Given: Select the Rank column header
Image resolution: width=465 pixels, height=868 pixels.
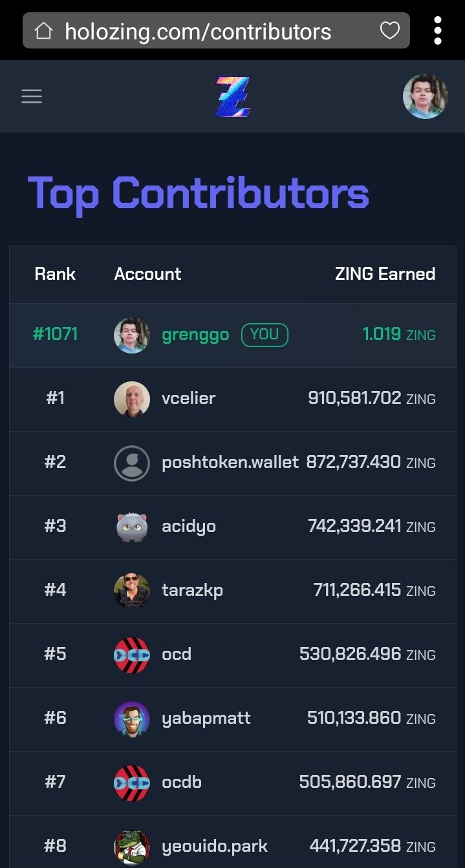Looking at the screenshot, I should pos(55,274).
